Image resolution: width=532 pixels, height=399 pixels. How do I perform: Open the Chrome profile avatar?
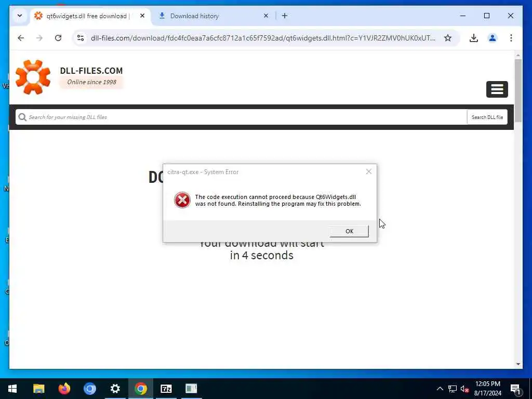tap(493, 38)
